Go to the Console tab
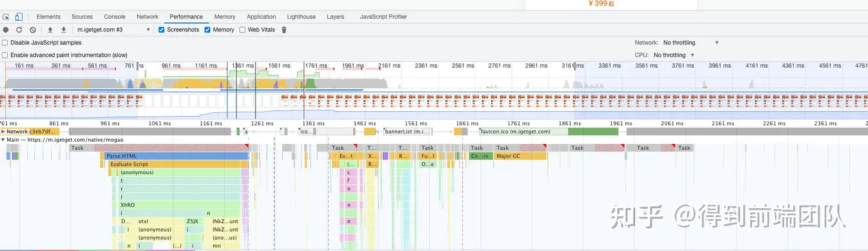 (115, 17)
